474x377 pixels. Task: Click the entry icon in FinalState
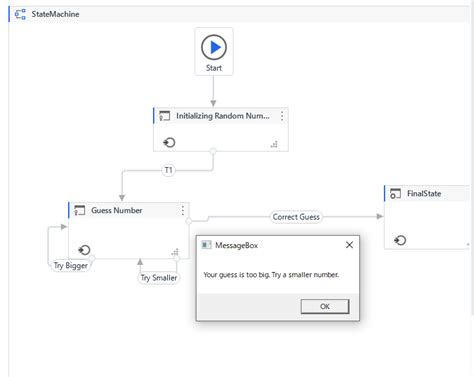(x=400, y=240)
